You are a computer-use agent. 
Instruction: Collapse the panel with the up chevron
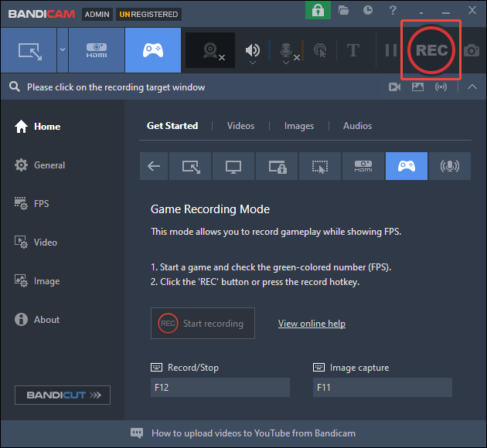coord(472,87)
